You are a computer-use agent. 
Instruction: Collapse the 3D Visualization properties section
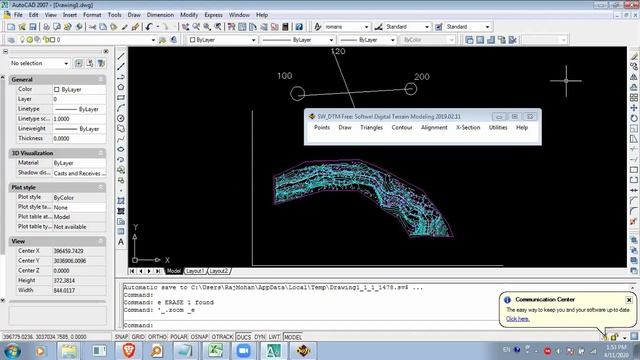coord(100,153)
